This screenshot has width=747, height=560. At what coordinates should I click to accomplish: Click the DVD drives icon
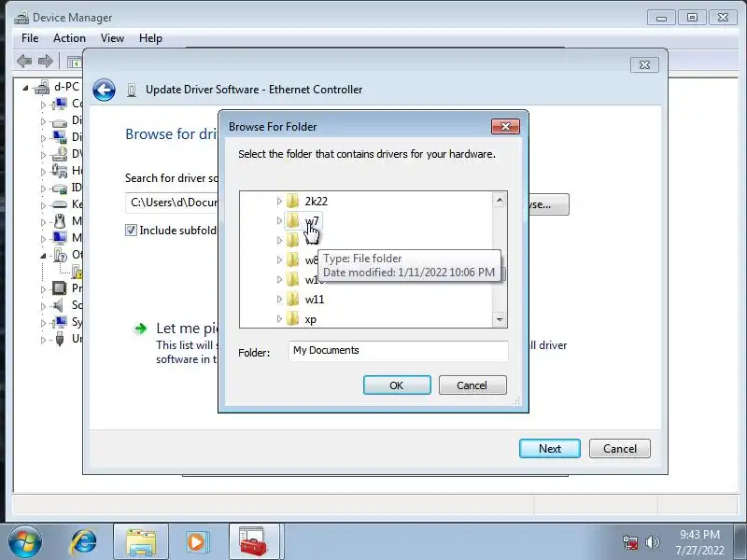coord(60,154)
